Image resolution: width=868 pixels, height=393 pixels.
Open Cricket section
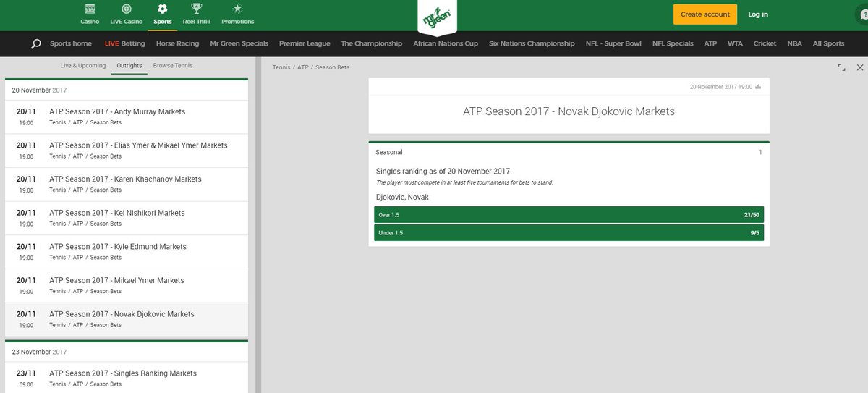(x=765, y=43)
